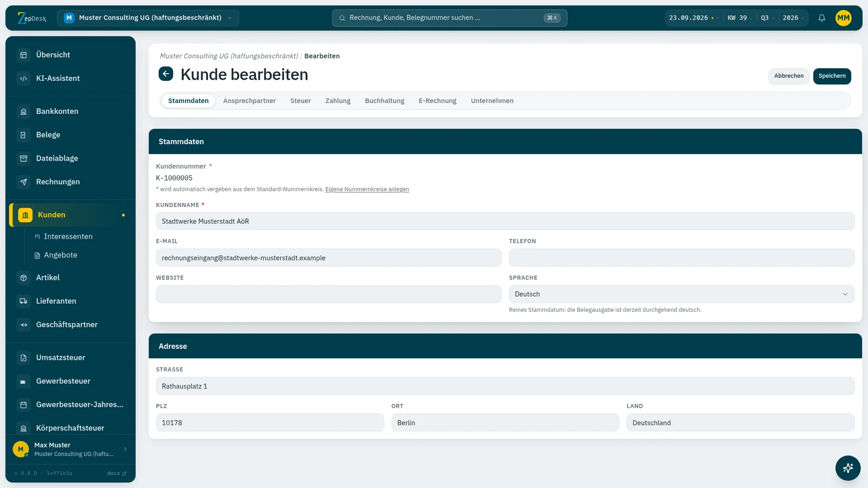Click the empty Telefon field
The image size is (868, 488).
pyautogui.click(x=681, y=258)
